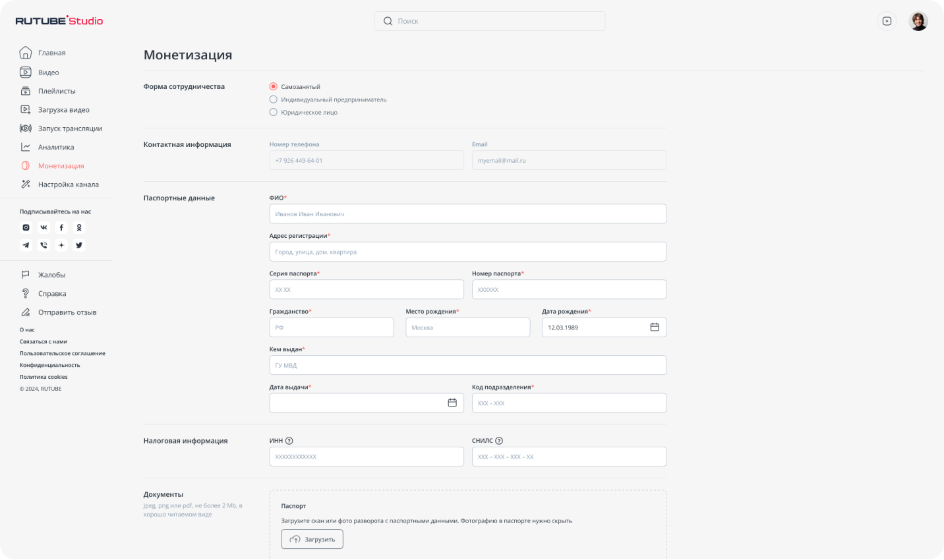Image resolution: width=944 pixels, height=560 pixels.
Task: Open the Гражданство field
Action: (332, 327)
